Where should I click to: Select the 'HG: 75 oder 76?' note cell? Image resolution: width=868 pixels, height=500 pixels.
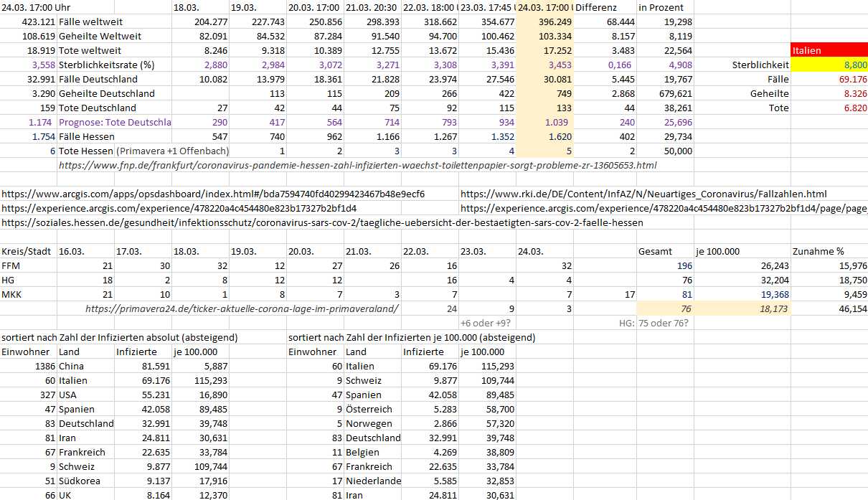click(664, 324)
